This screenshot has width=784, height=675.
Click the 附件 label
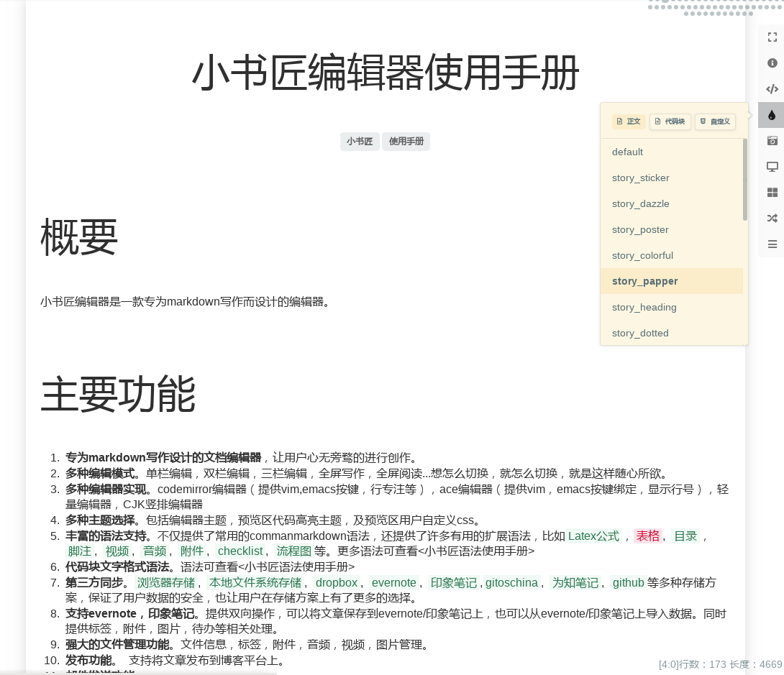192,551
